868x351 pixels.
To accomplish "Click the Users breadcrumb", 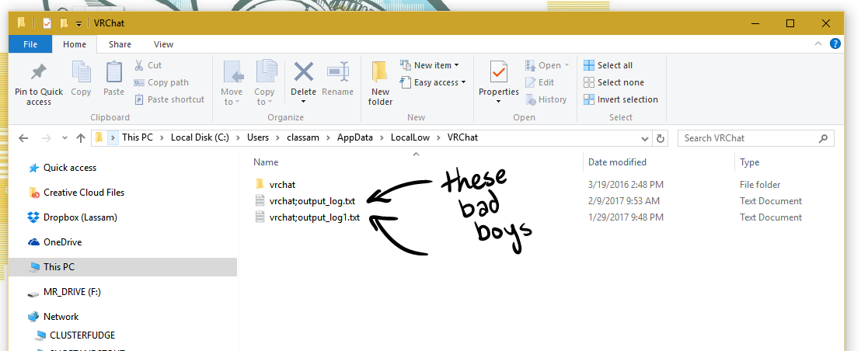I will 258,138.
